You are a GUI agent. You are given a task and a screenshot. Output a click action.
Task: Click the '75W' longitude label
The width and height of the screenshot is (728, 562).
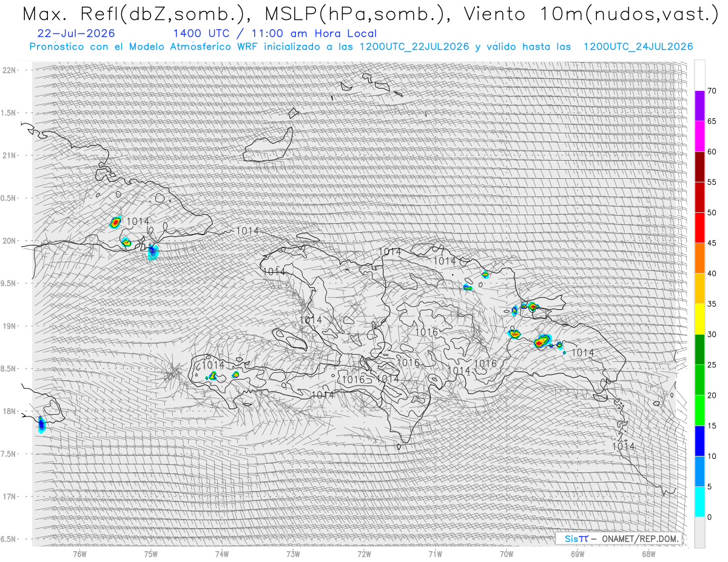[151, 554]
